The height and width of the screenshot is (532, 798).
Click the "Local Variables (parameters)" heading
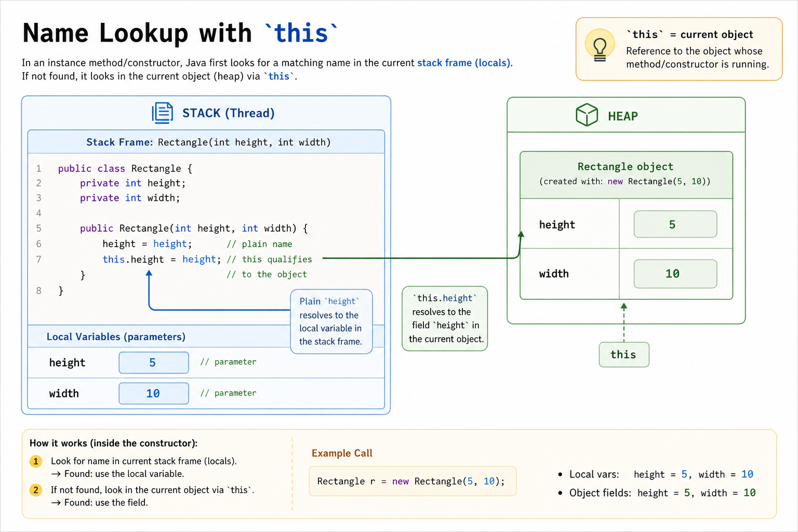click(116, 337)
